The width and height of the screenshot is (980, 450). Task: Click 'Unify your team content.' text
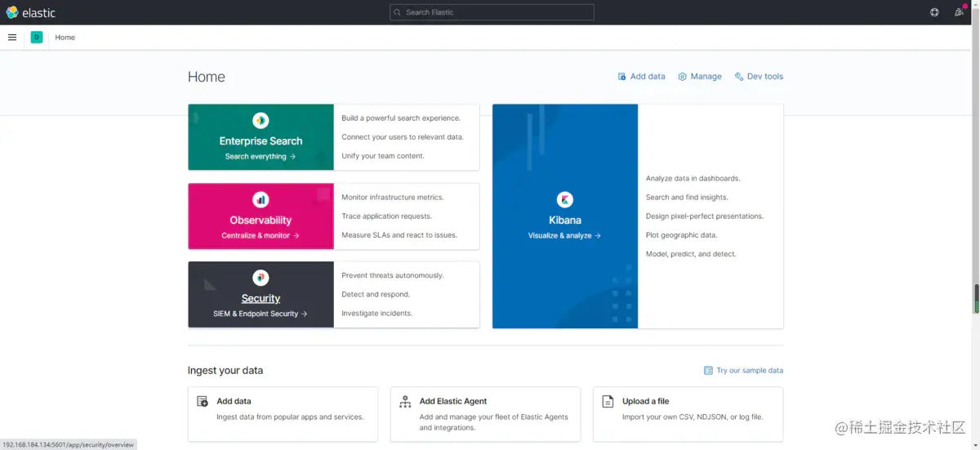383,156
